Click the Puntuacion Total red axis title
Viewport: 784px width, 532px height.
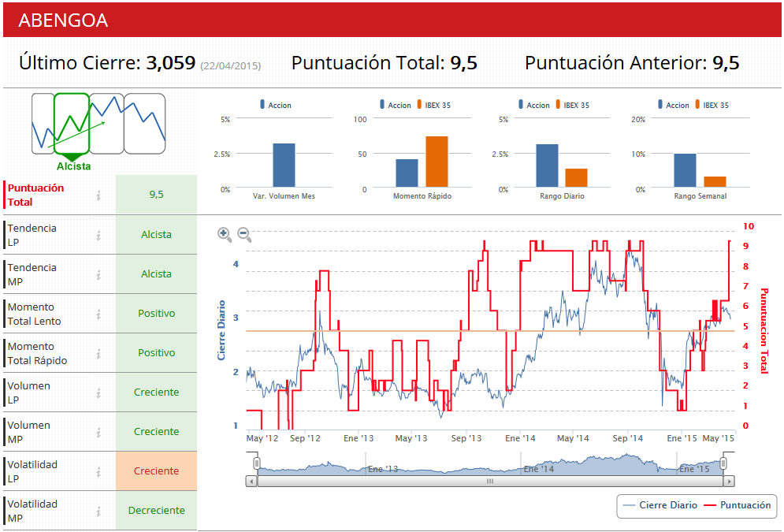click(x=764, y=331)
